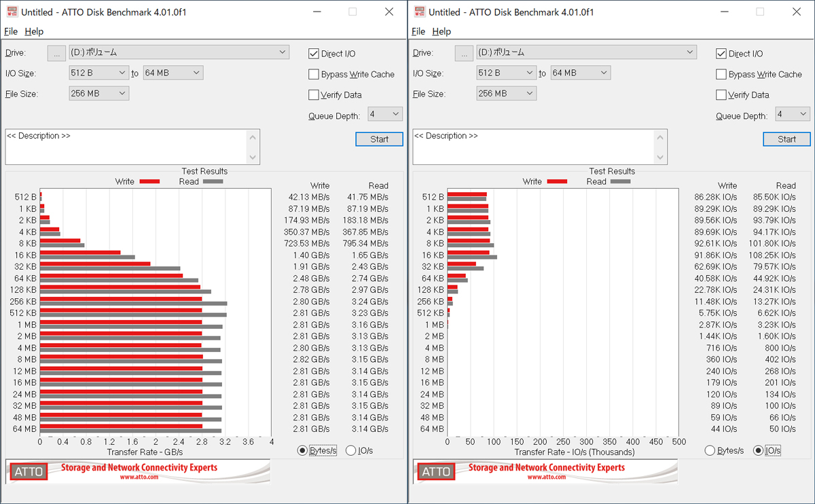This screenshot has height=504, width=815.
Task: Enable Verify Data in left window
Action: click(314, 94)
